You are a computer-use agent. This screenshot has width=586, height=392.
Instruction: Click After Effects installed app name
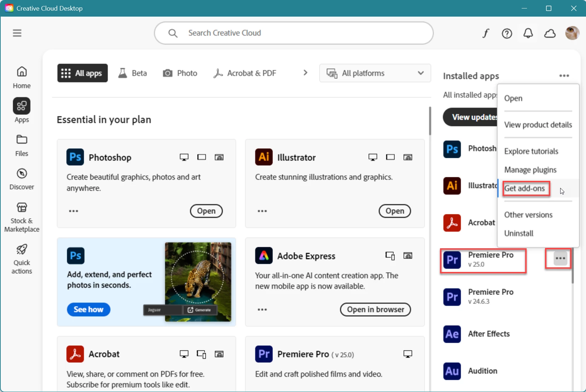489,334
